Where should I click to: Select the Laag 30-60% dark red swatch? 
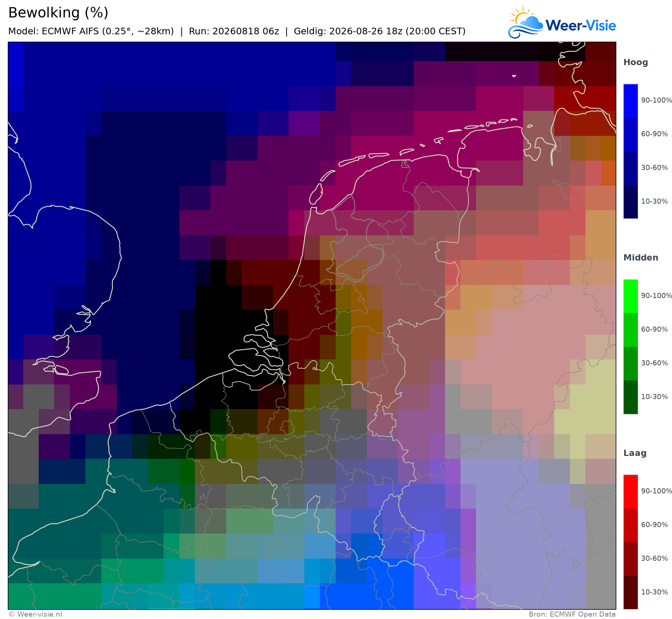point(630,559)
